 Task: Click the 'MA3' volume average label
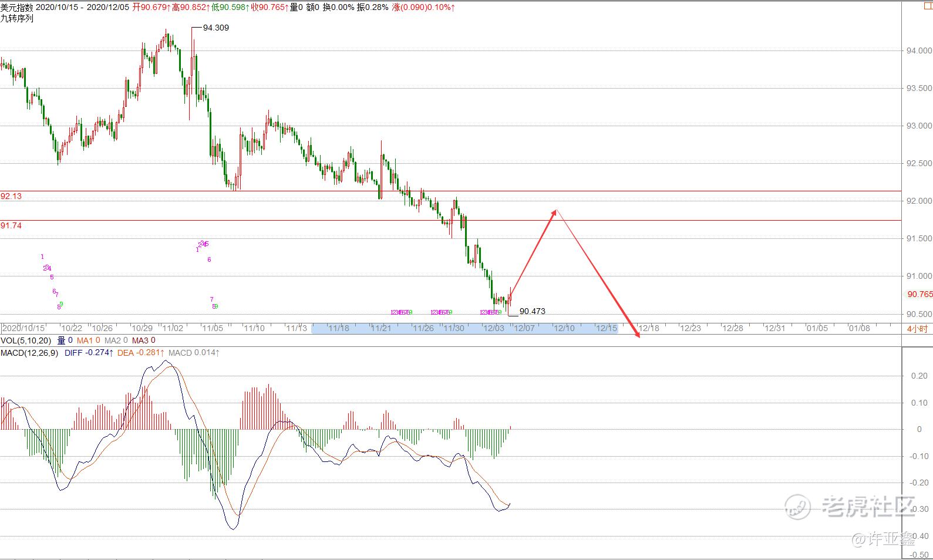[144, 340]
